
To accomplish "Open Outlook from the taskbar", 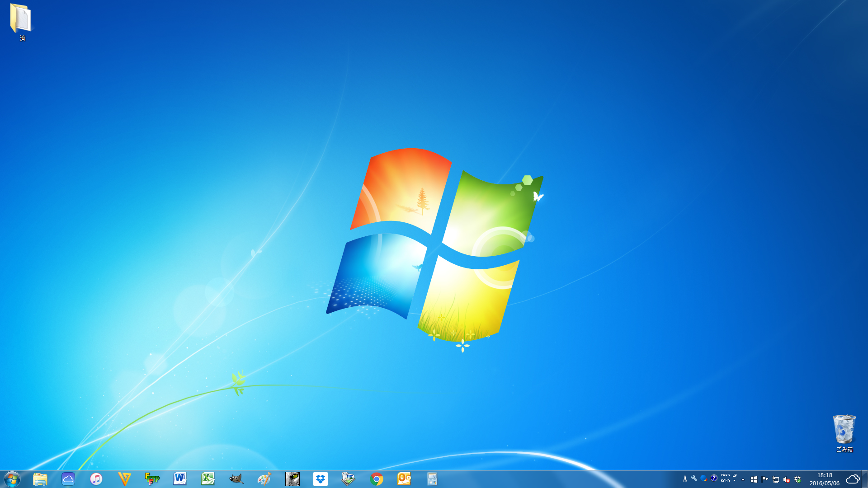I will click(404, 479).
